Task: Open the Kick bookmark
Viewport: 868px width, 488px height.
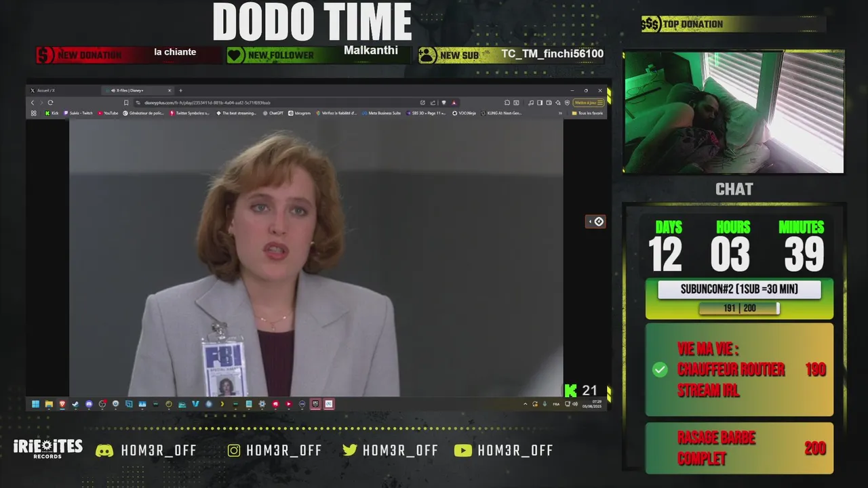Action: coord(52,113)
